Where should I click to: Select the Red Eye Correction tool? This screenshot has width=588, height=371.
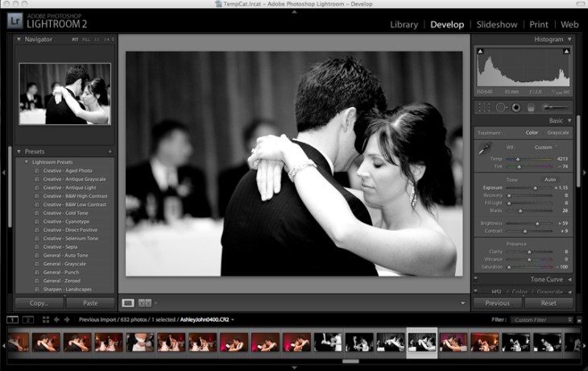[516, 108]
